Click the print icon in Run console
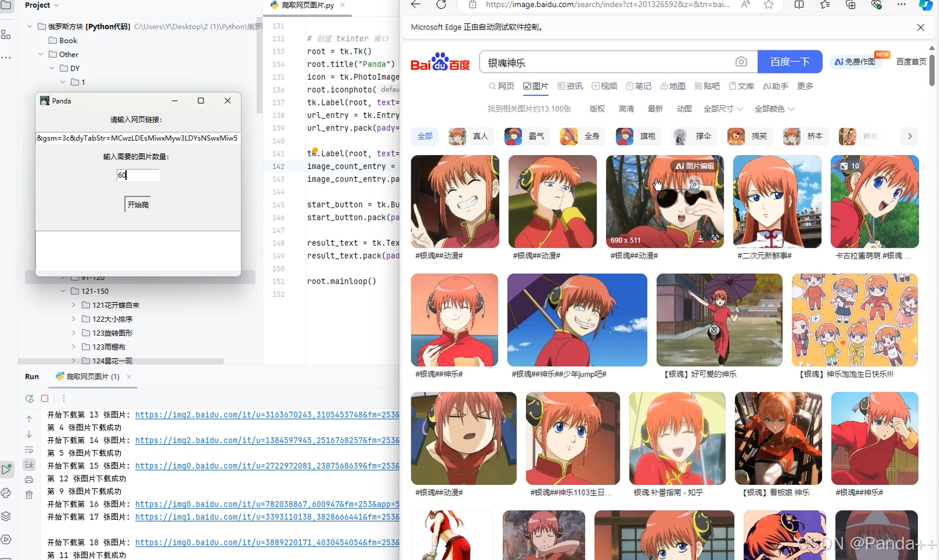Screen dimensions: 939x560 point(29,480)
